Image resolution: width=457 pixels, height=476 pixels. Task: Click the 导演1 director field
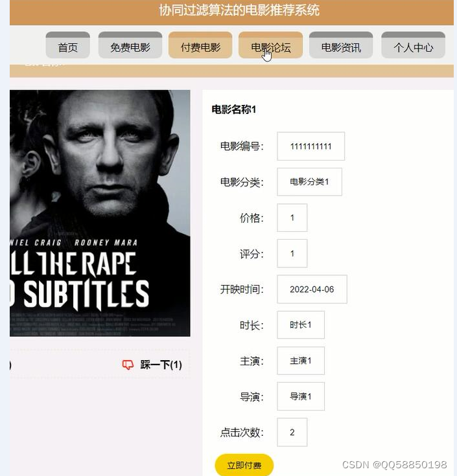[301, 396]
